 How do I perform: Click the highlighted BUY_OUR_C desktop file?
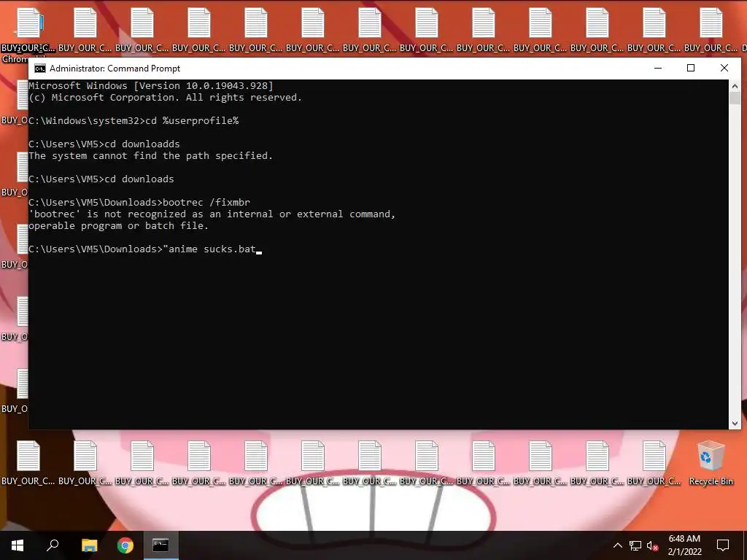click(x=28, y=31)
